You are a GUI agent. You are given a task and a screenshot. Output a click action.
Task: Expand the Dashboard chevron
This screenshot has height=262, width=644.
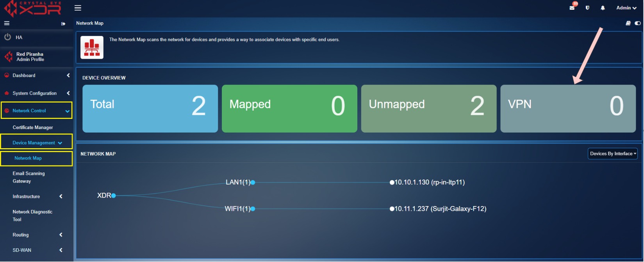[x=68, y=75]
